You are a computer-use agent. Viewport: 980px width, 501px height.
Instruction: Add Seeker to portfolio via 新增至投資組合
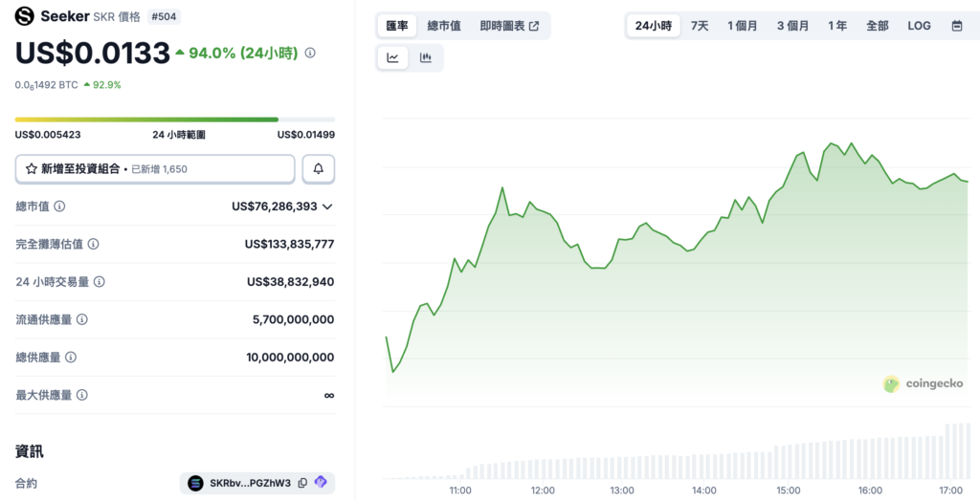click(x=154, y=168)
